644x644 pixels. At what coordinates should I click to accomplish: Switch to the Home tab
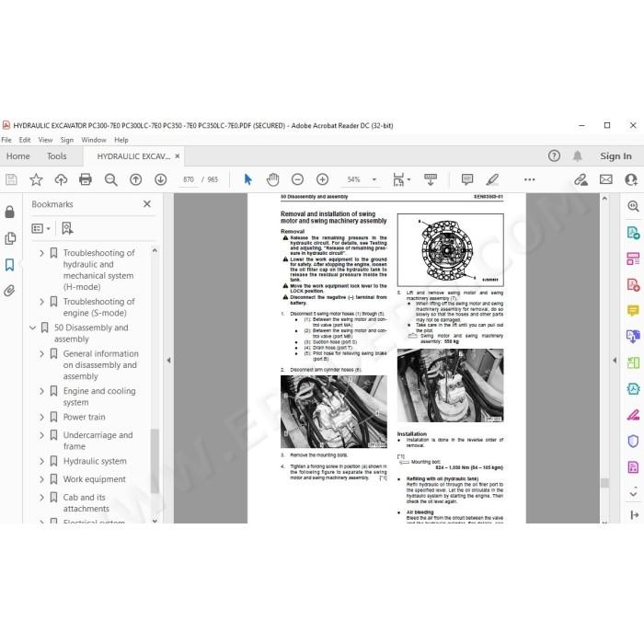18,156
